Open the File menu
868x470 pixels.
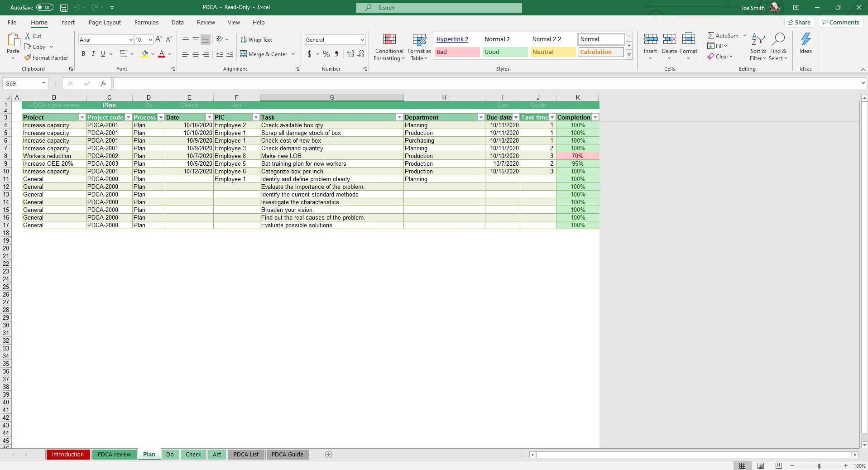tap(12, 23)
